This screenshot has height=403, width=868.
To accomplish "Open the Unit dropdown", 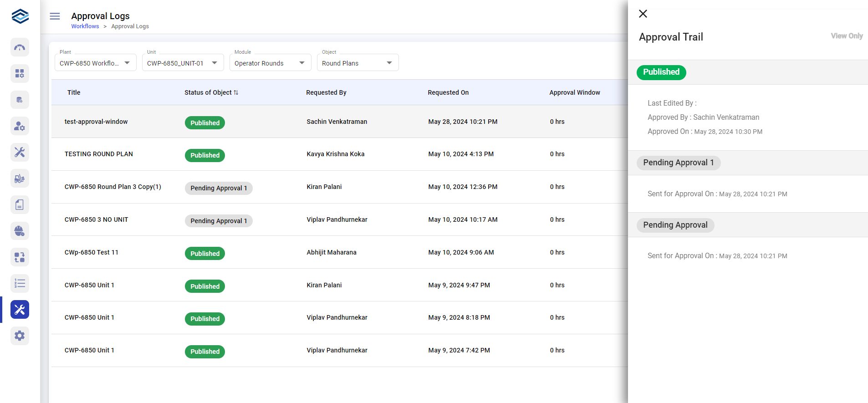I will (183, 63).
